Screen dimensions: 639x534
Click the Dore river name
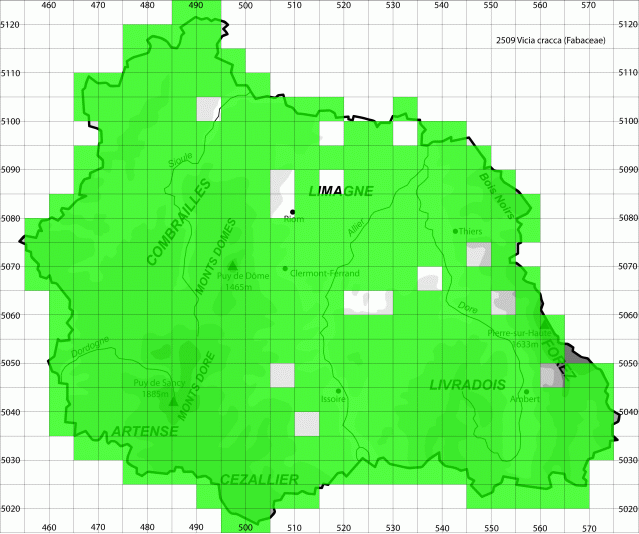467,307
